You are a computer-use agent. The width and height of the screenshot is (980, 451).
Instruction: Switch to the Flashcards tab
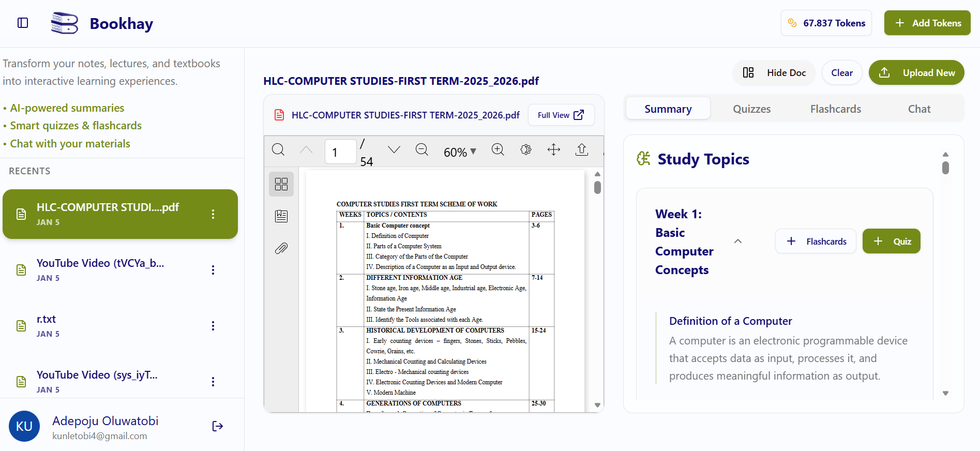pos(835,109)
